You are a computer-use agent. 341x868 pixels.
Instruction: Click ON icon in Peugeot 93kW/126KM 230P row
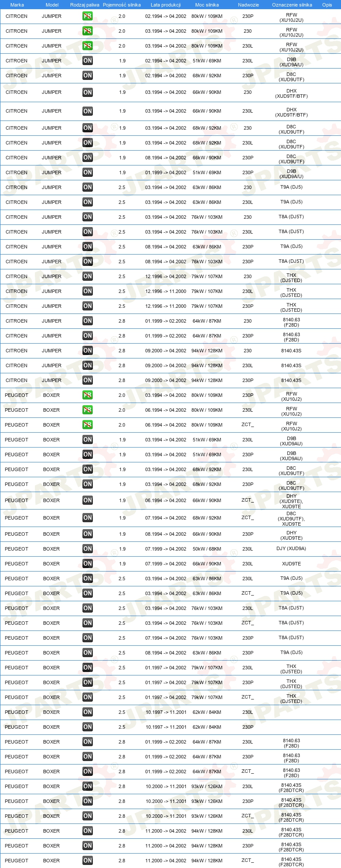pyautogui.click(x=88, y=801)
